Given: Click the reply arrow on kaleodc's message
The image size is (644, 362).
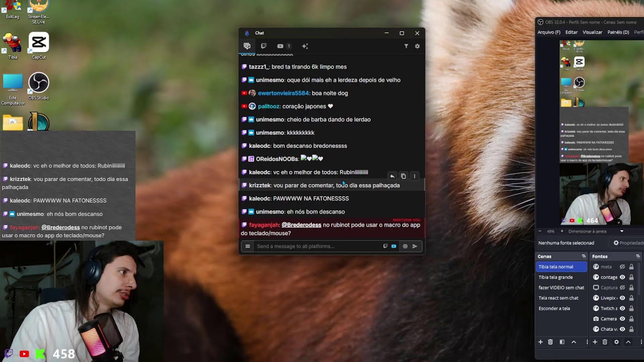Looking at the screenshot, I should coord(392,176).
